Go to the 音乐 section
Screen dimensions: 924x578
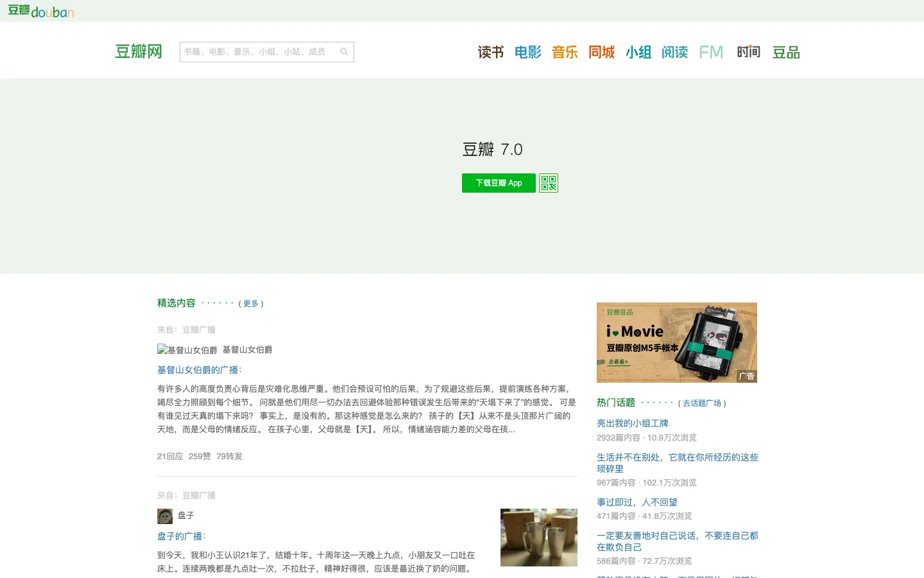[565, 52]
